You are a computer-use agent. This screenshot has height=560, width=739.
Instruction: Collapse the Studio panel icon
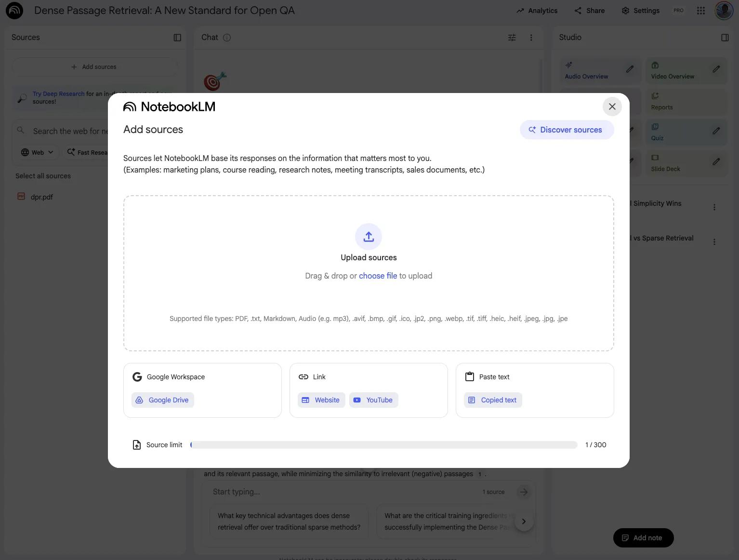[725, 38]
